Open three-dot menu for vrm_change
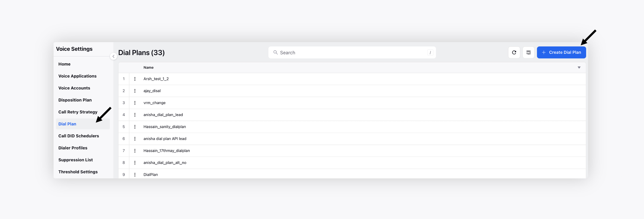Image resolution: width=644 pixels, height=219 pixels. coord(135,103)
